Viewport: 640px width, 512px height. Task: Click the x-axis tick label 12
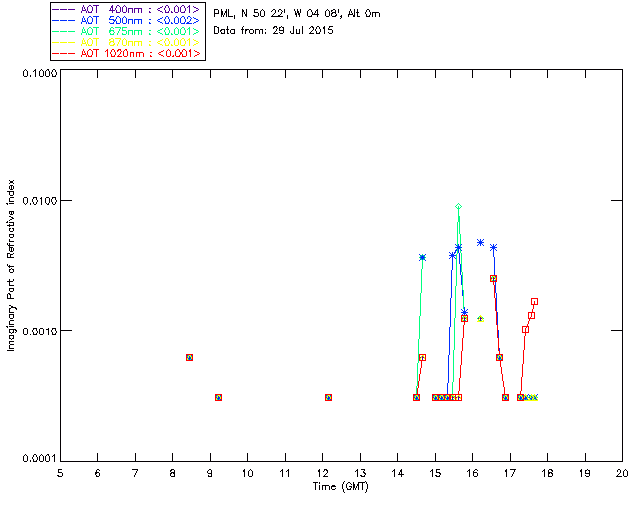(322, 473)
